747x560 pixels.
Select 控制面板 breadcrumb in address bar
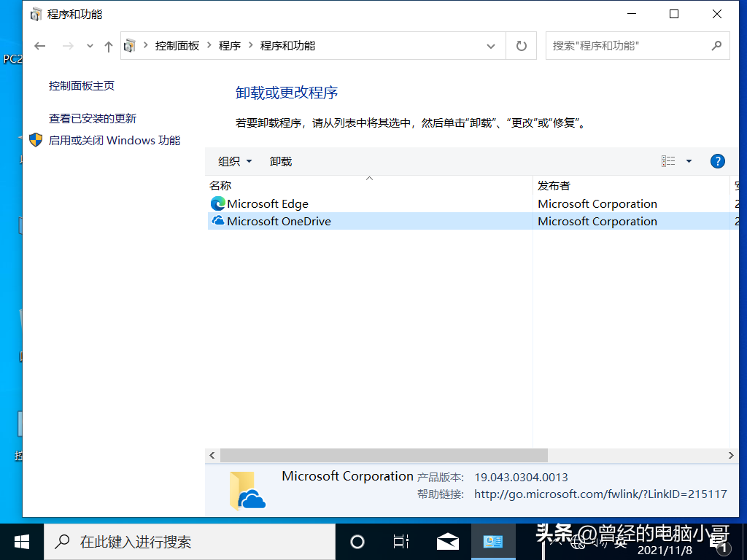(x=177, y=46)
